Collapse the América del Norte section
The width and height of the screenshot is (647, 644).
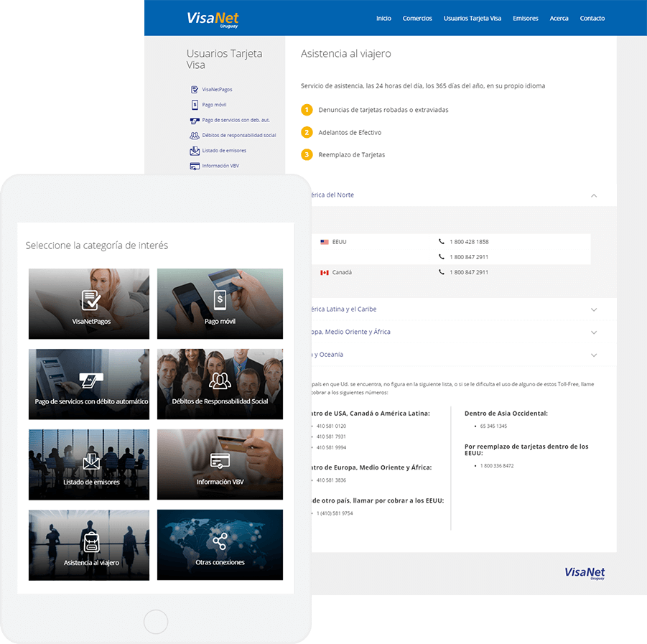click(594, 195)
